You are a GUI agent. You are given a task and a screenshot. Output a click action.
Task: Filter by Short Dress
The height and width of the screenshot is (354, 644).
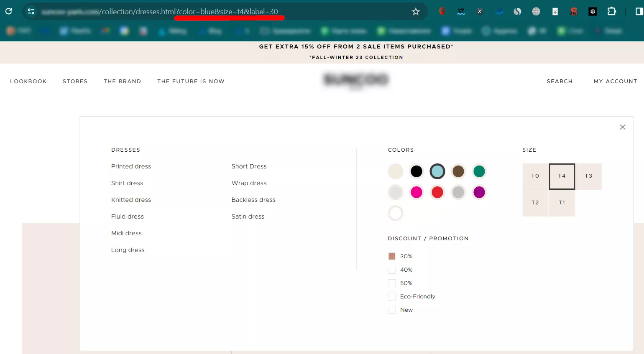pos(249,166)
